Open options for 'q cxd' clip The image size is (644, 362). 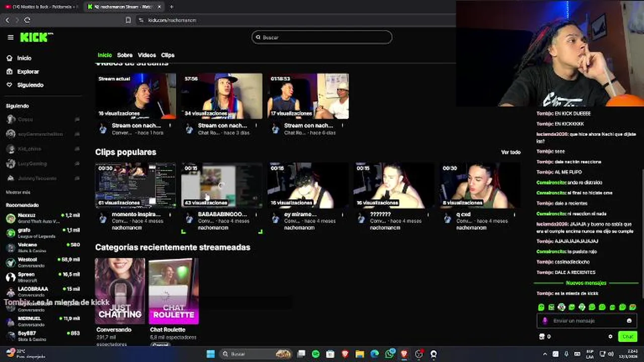514,215
